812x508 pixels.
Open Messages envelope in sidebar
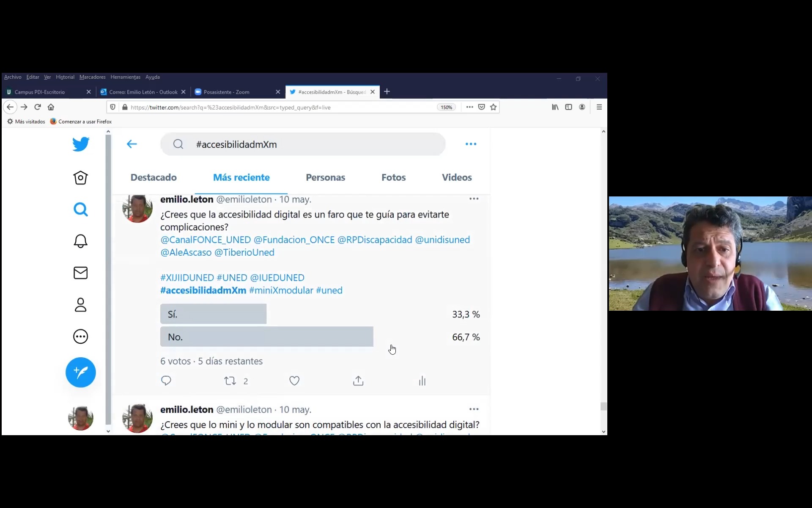coord(80,273)
